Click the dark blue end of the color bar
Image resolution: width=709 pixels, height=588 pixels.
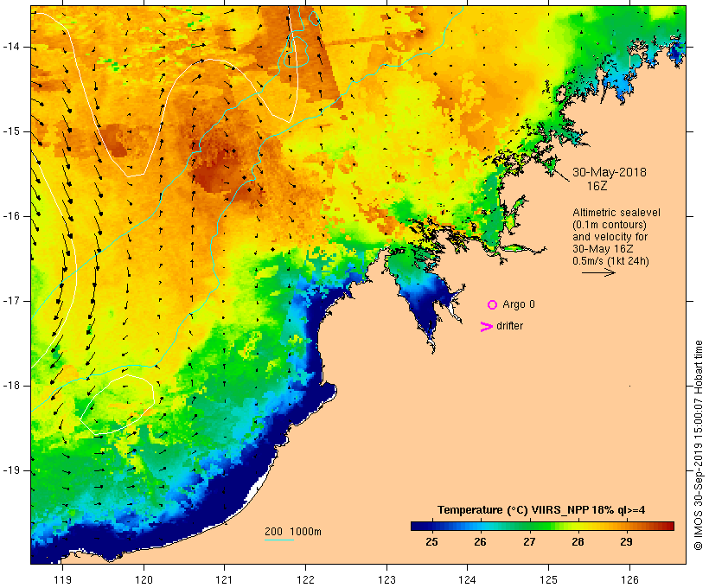(416, 526)
